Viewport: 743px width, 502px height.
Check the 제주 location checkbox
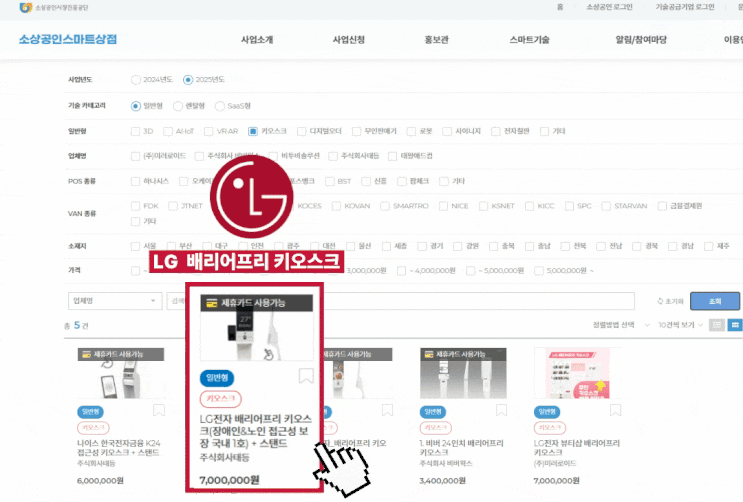click(709, 246)
